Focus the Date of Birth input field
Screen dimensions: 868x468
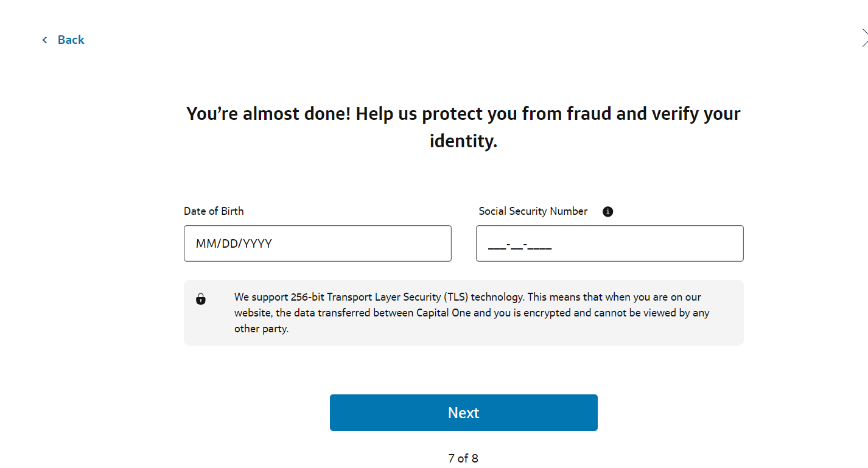[318, 243]
